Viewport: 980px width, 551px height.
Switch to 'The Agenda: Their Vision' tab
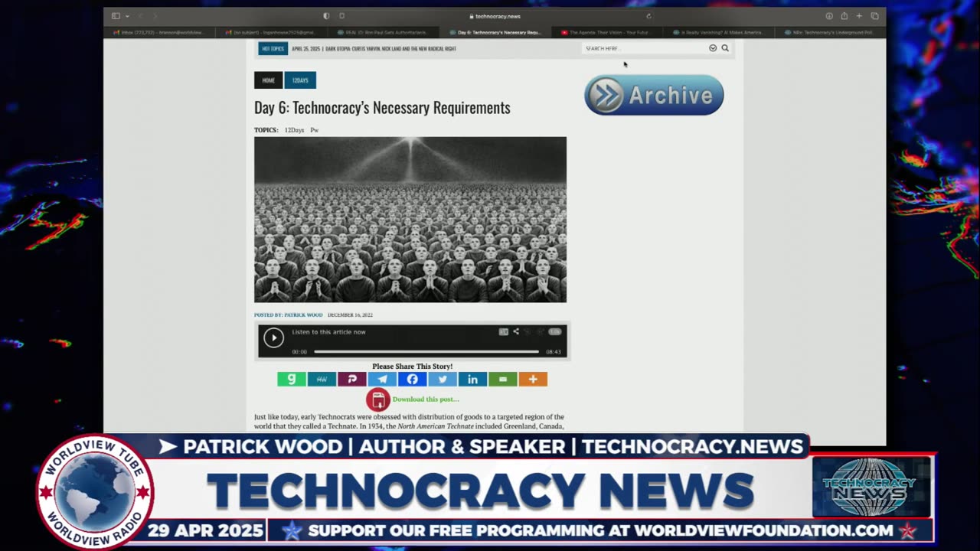coord(606,33)
